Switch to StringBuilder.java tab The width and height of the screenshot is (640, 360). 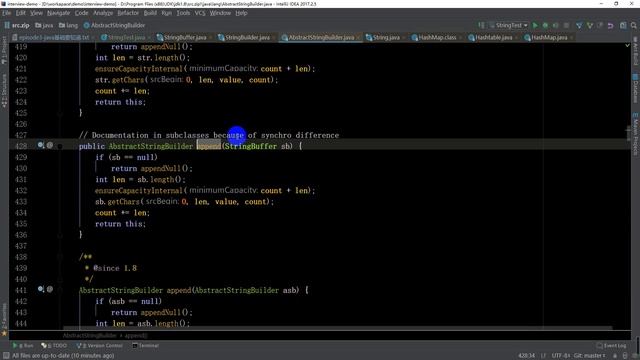tap(247, 38)
